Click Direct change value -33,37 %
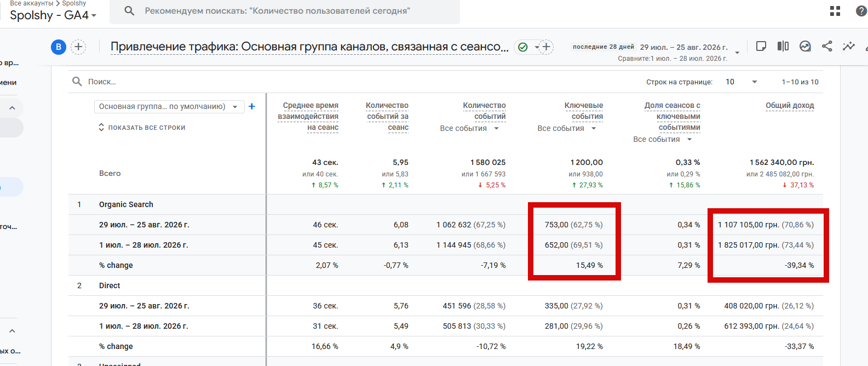This screenshot has height=366, width=868. (x=799, y=346)
